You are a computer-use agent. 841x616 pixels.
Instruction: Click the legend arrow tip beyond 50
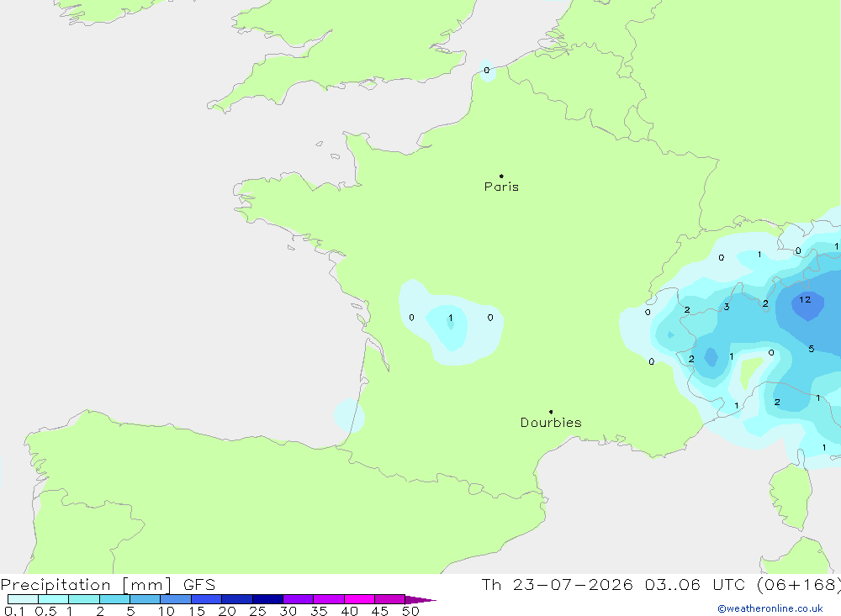(420, 599)
